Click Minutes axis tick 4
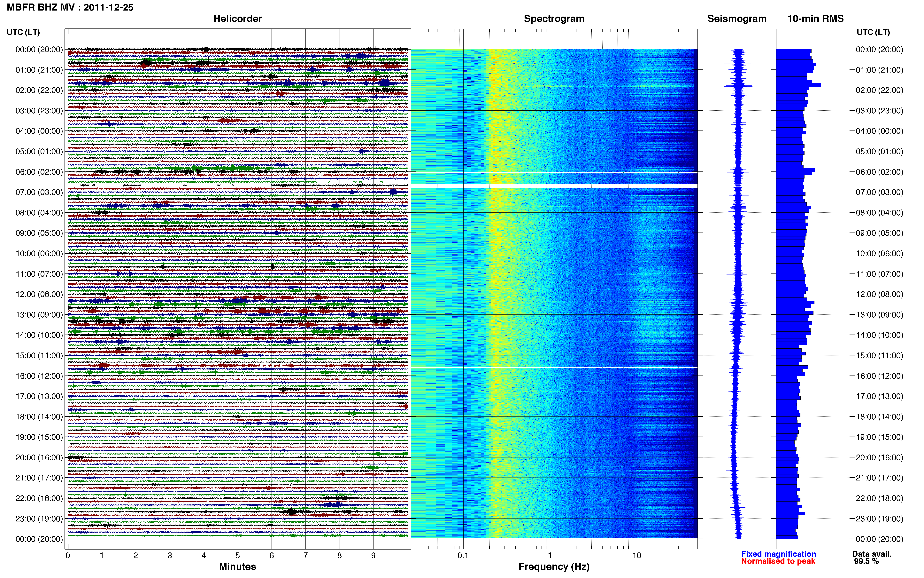 click(204, 556)
